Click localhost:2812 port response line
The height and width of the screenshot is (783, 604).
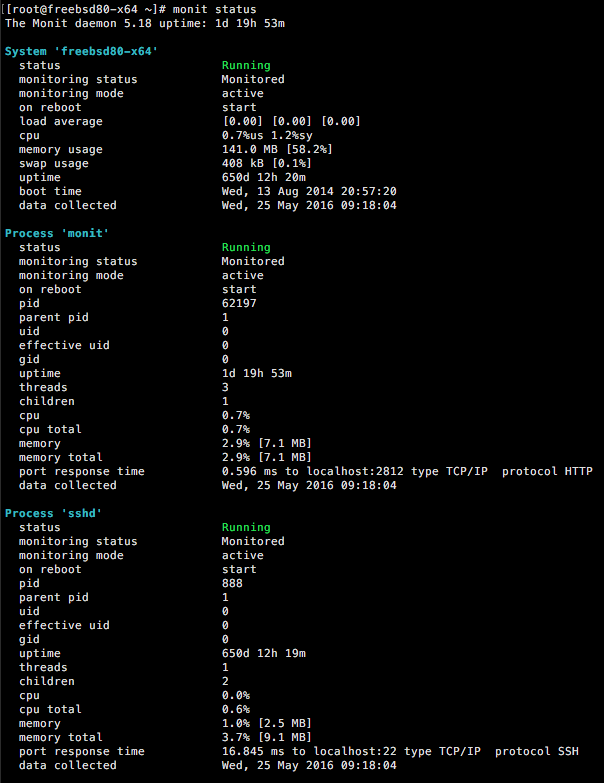point(407,471)
